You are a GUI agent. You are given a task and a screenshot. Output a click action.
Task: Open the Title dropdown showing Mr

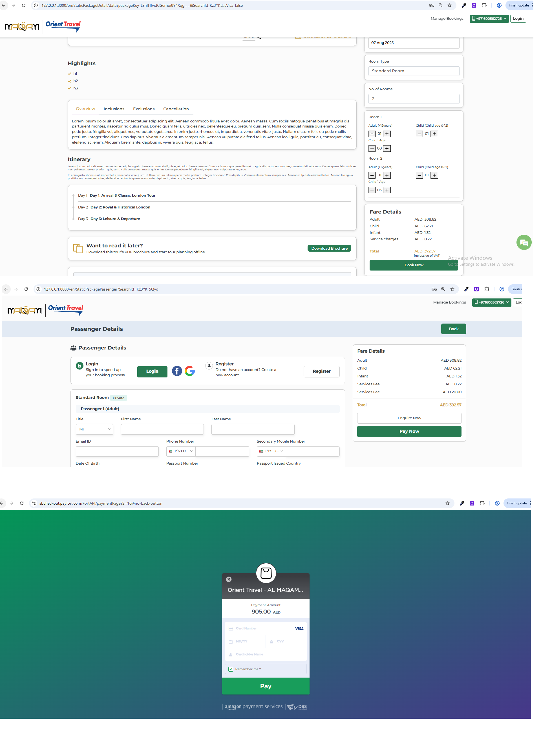(96, 435)
